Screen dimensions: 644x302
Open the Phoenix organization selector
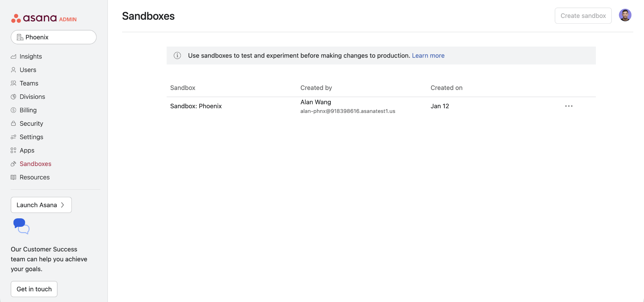coord(53,37)
